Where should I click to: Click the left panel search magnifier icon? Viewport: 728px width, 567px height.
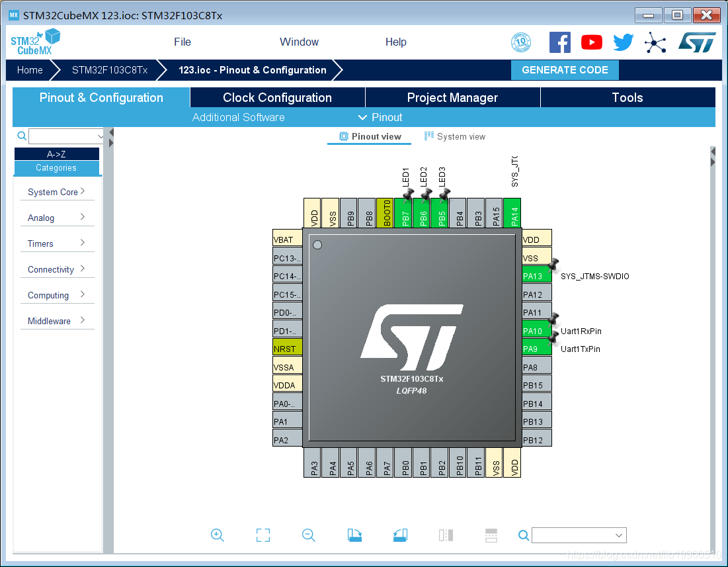coord(21,136)
